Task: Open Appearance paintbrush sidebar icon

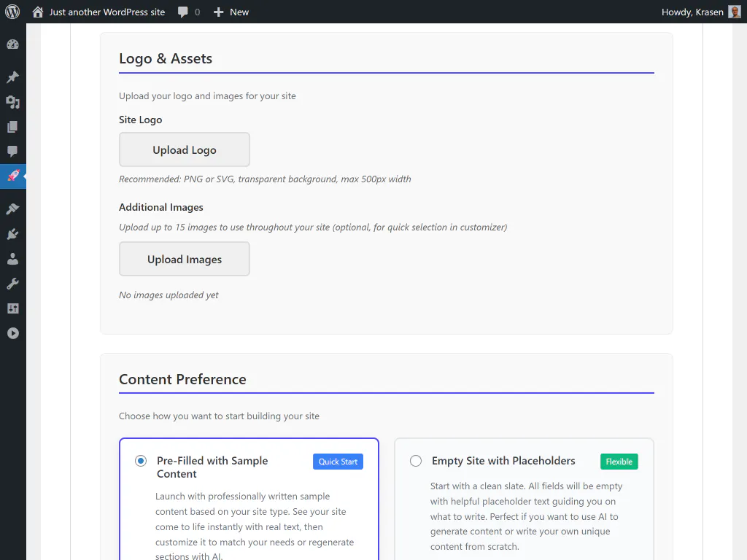Action: coord(13,209)
